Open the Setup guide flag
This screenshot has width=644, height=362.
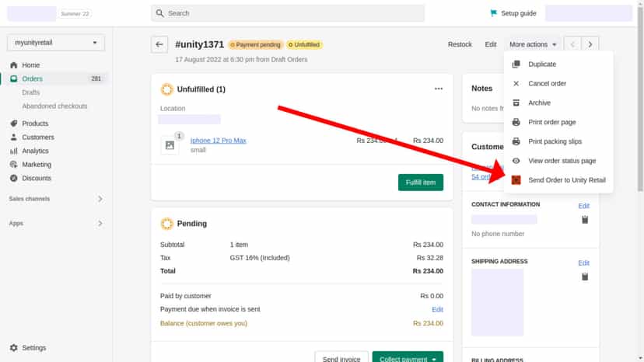tap(513, 13)
